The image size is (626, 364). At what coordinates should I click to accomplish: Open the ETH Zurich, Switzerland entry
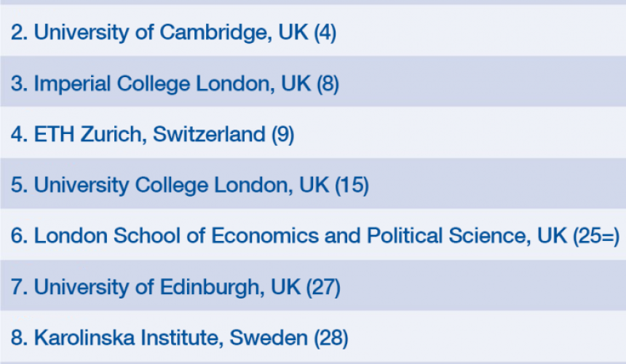click(313, 132)
